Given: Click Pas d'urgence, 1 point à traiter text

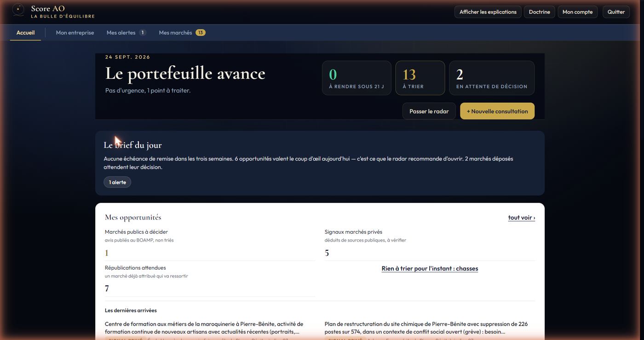Looking at the screenshot, I should [148, 91].
